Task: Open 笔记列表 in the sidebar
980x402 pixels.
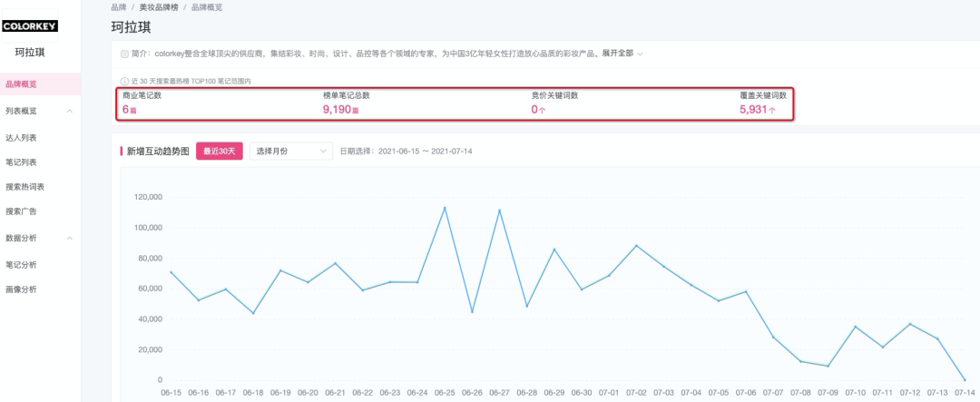Action: pyautogui.click(x=21, y=162)
